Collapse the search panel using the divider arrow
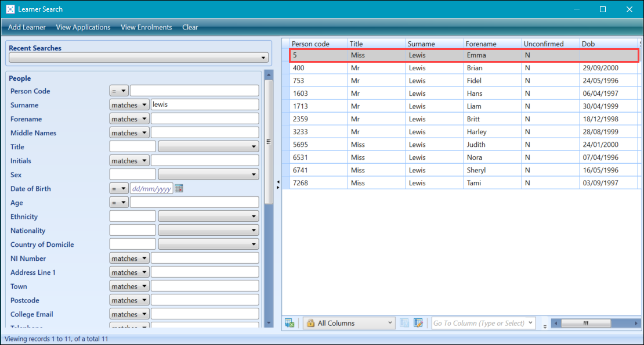The width and height of the screenshot is (644, 345). 277,181
